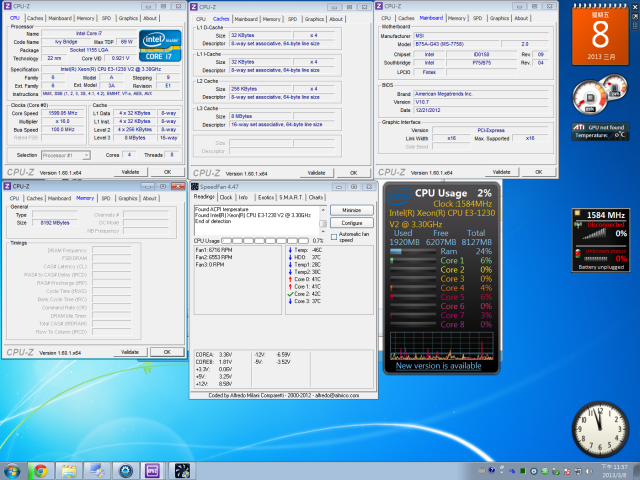Image resolution: width=640 pixels, height=480 pixels.
Task: Click the Memory Size value 8192 MBytes
Action: coord(55,223)
